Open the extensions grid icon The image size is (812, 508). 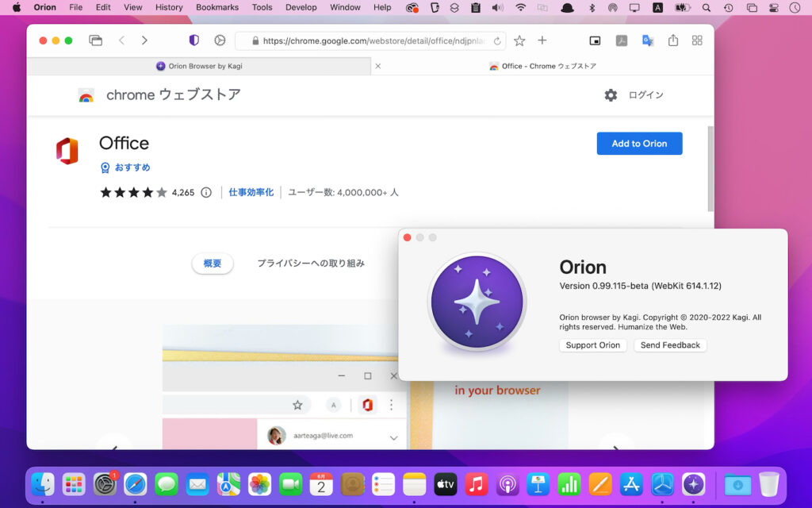tap(697, 40)
